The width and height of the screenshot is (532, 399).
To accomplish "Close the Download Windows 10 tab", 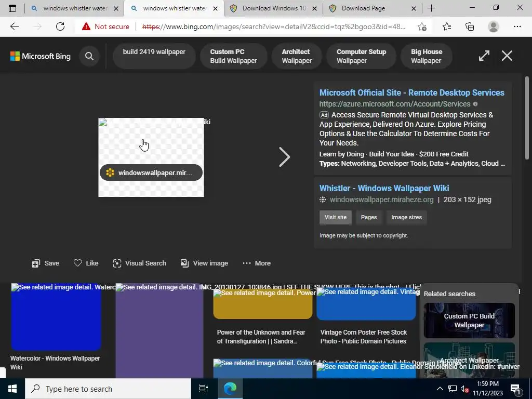I will coord(314,8).
